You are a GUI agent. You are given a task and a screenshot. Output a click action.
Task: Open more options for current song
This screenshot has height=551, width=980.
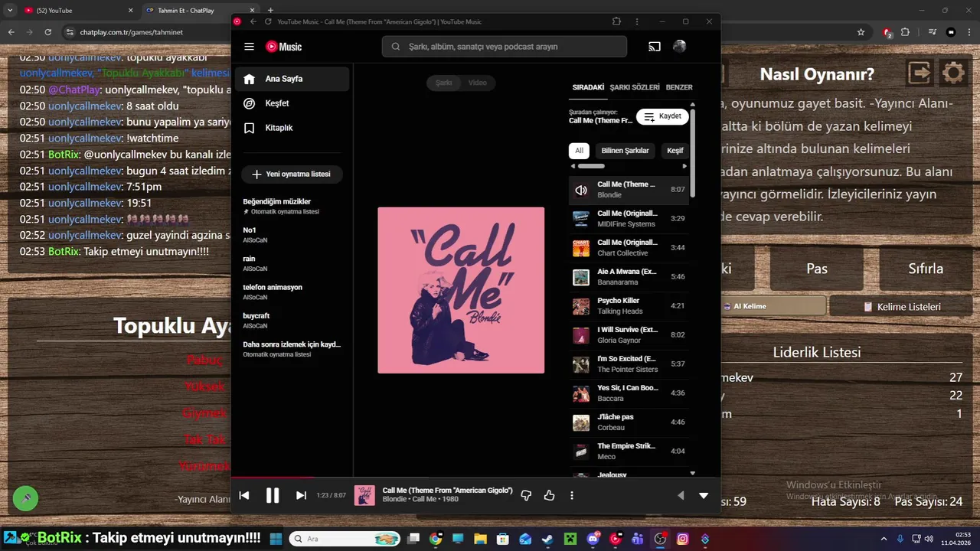click(572, 496)
